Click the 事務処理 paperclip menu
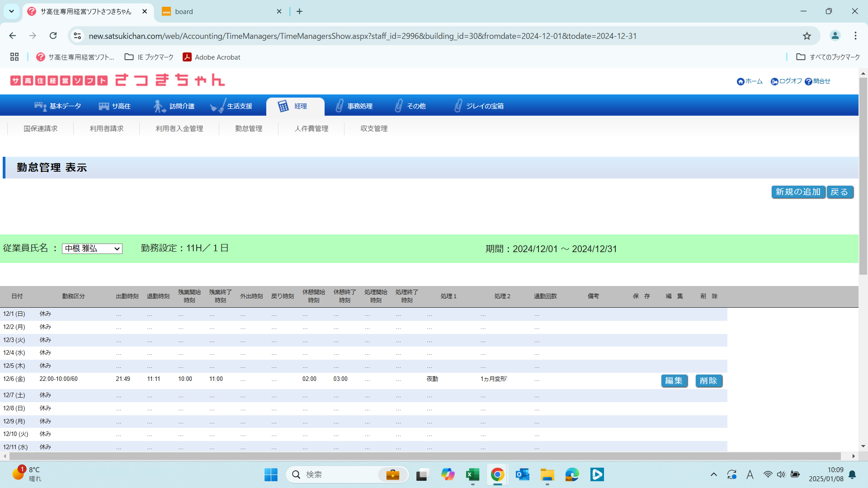This screenshot has width=868, height=488. [340, 106]
